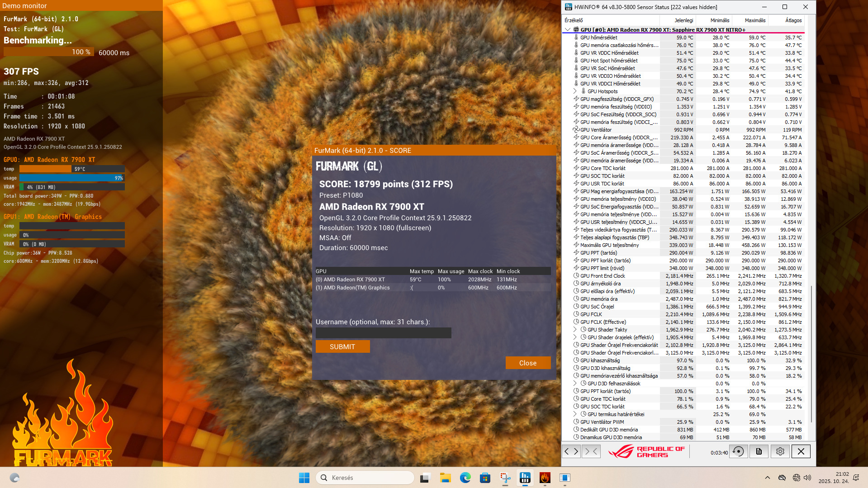The width and height of the screenshot is (868, 488).
Task: Open Microsoft Store from the taskbar
Action: click(x=485, y=478)
